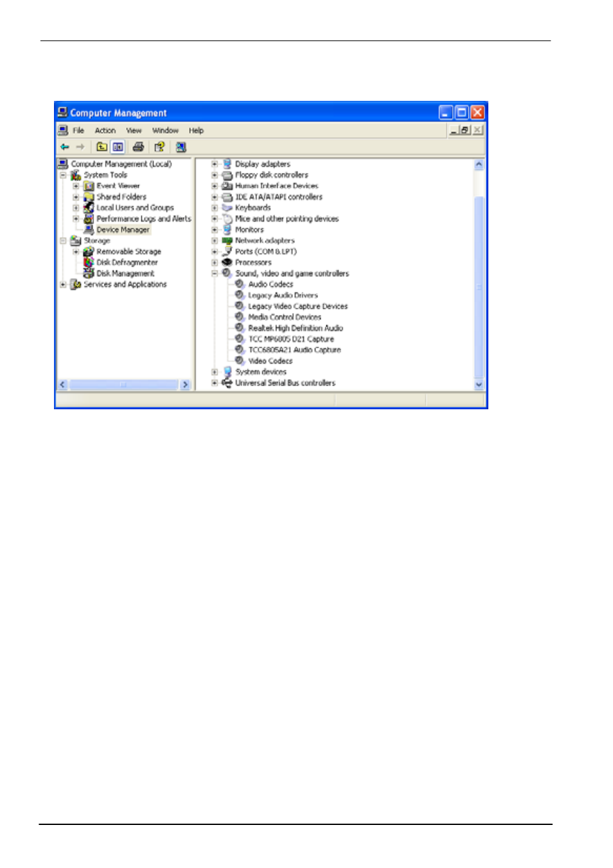The width and height of the screenshot is (613, 868).
Task: Expand Mice and other pointing devices
Action: 215,219
